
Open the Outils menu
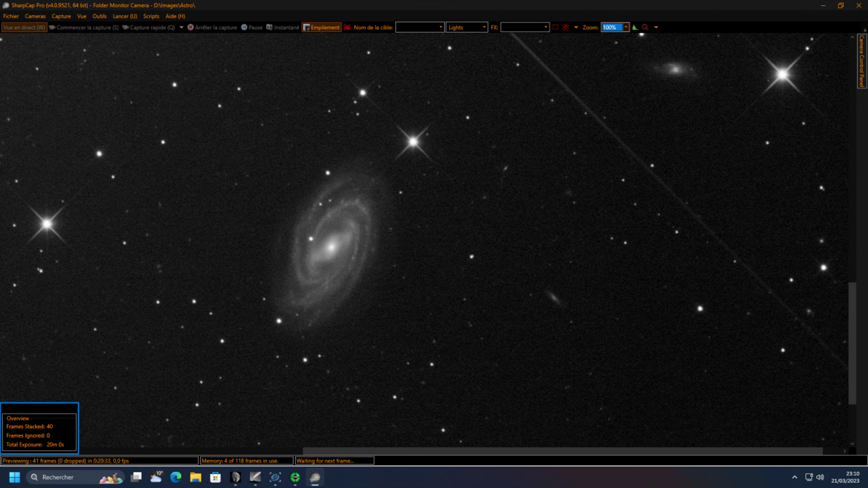click(x=100, y=16)
